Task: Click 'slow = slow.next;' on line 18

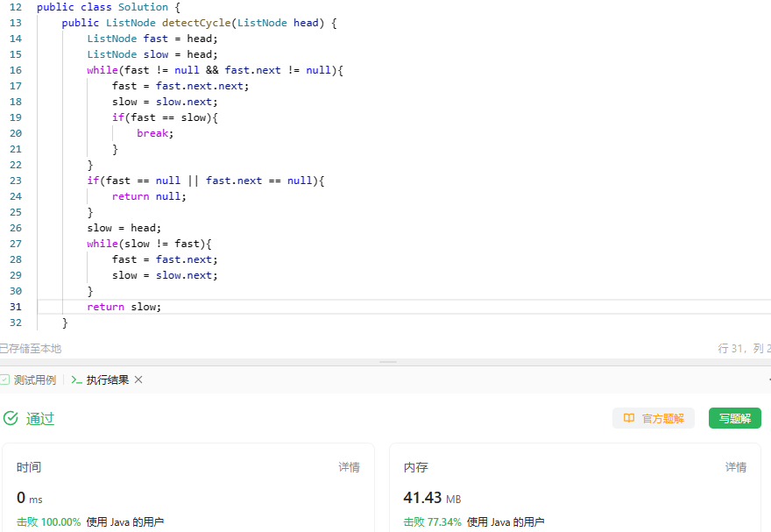Action: coord(165,102)
